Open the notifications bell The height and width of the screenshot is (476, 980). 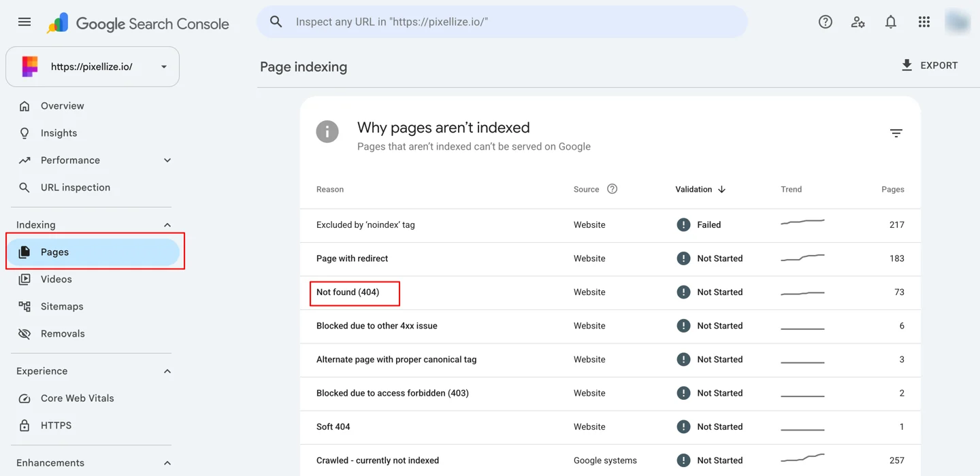[x=891, y=22]
